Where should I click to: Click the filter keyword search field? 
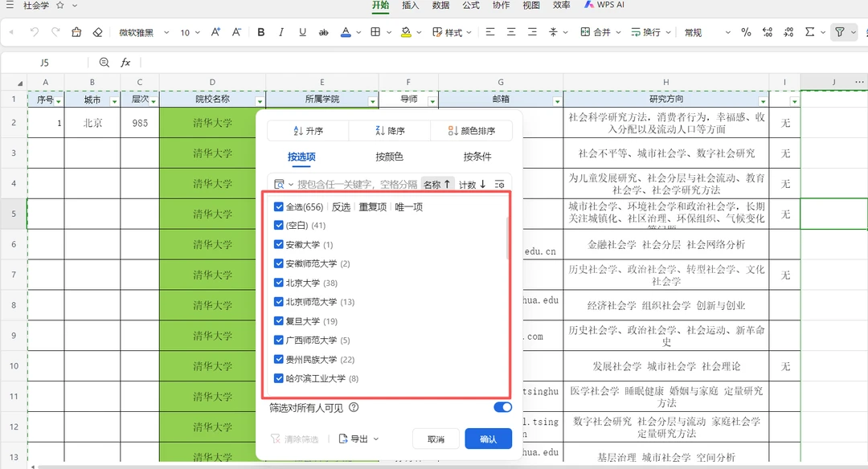tap(357, 185)
